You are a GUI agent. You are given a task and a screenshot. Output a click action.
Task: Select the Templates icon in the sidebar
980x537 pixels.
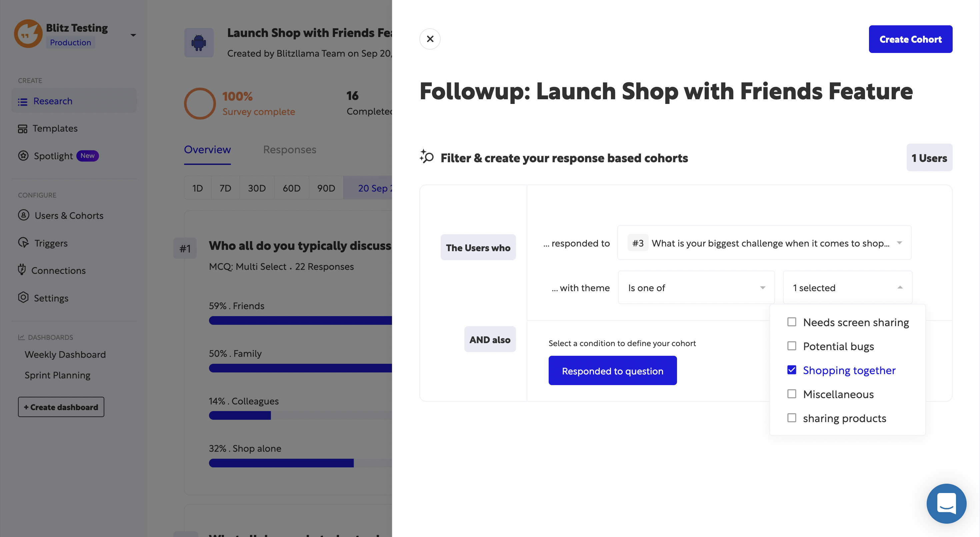click(x=23, y=129)
